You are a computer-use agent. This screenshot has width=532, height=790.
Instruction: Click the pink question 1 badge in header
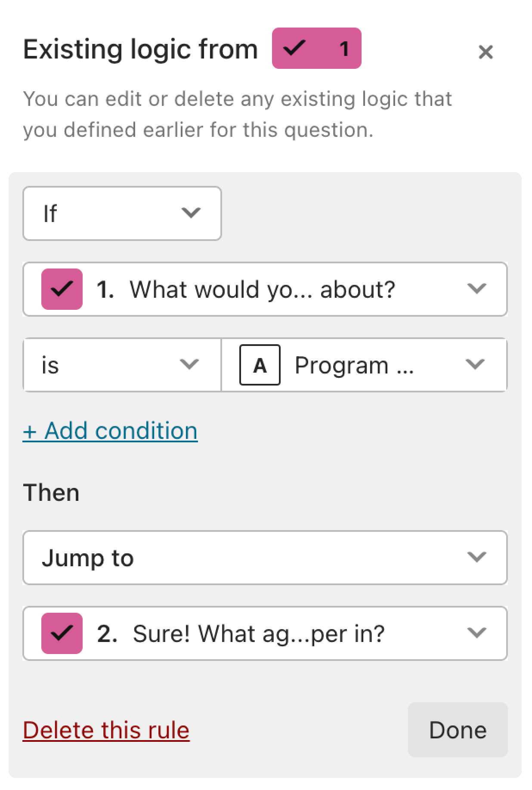point(316,48)
